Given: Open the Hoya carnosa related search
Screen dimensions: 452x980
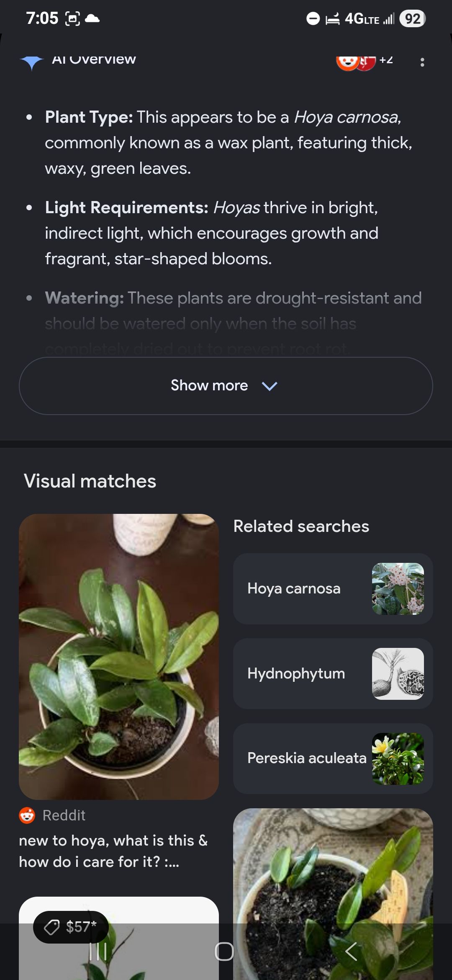Looking at the screenshot, I should tap(333, 589).
